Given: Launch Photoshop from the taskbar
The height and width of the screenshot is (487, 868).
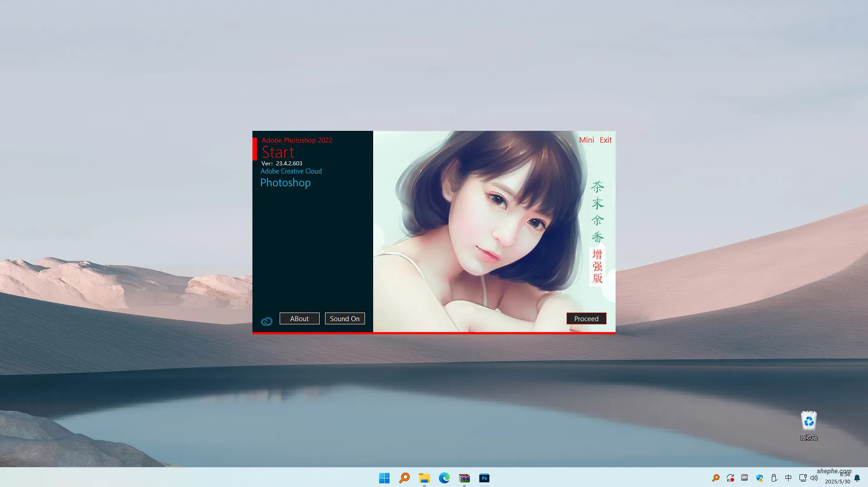Looking at the screenshot, I should click(x=484, y=478).
